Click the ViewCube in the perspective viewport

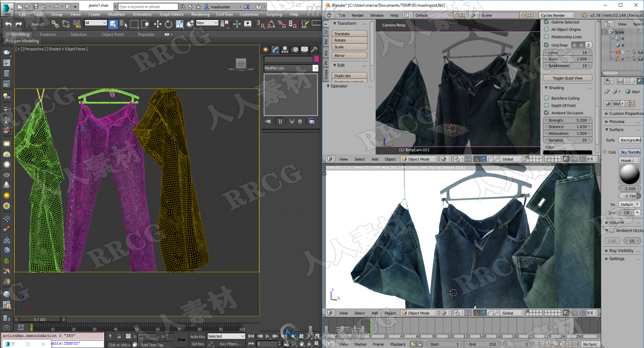click(x=241, y=63)
